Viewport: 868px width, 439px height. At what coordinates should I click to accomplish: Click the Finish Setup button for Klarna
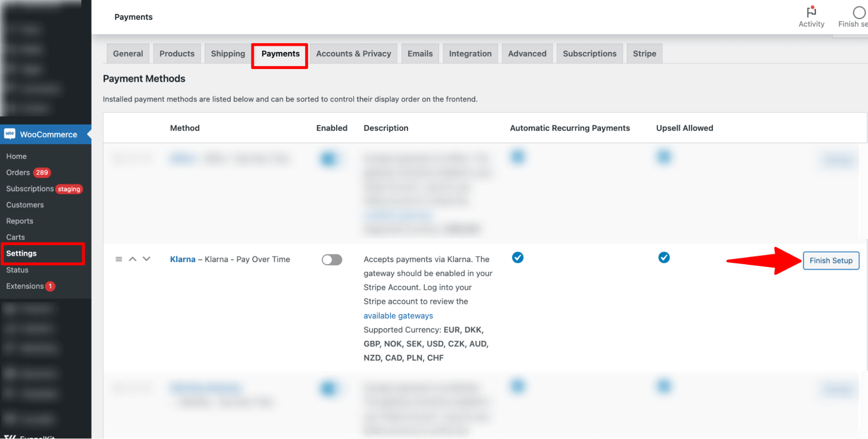pos(831,261)
